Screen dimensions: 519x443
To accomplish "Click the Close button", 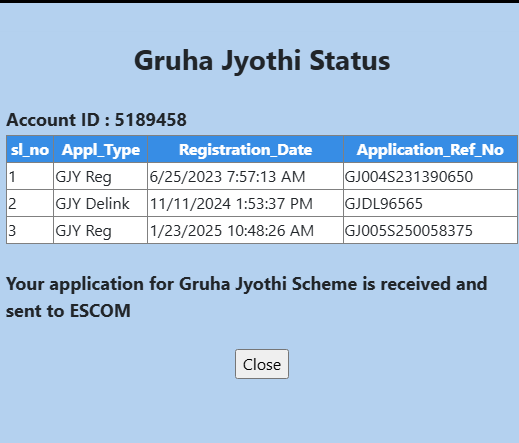I will click(x=262, y=364).
